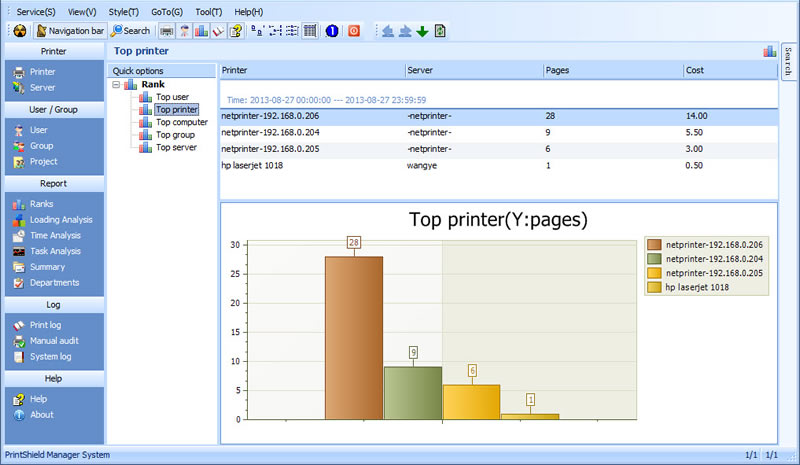
Task: Collapse the Log sidebar section header
Action: click(54, 305)
